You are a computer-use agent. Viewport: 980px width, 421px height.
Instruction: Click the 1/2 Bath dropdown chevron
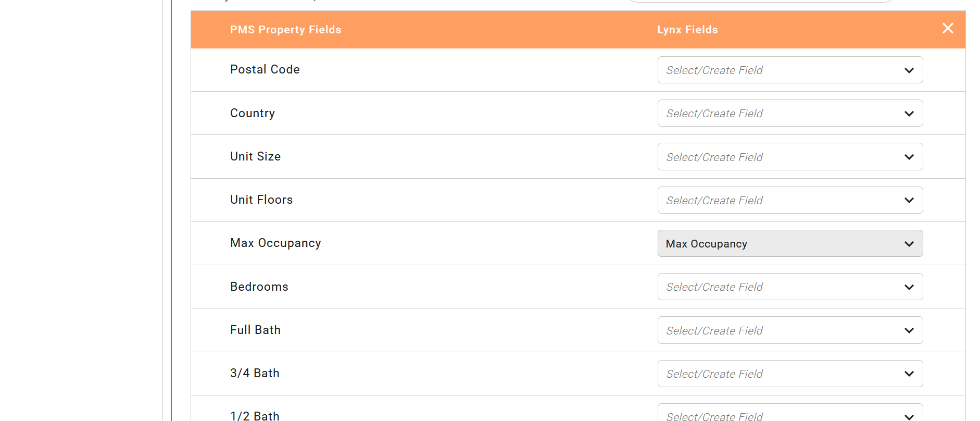pyautogui.click(x=909, y=416)
